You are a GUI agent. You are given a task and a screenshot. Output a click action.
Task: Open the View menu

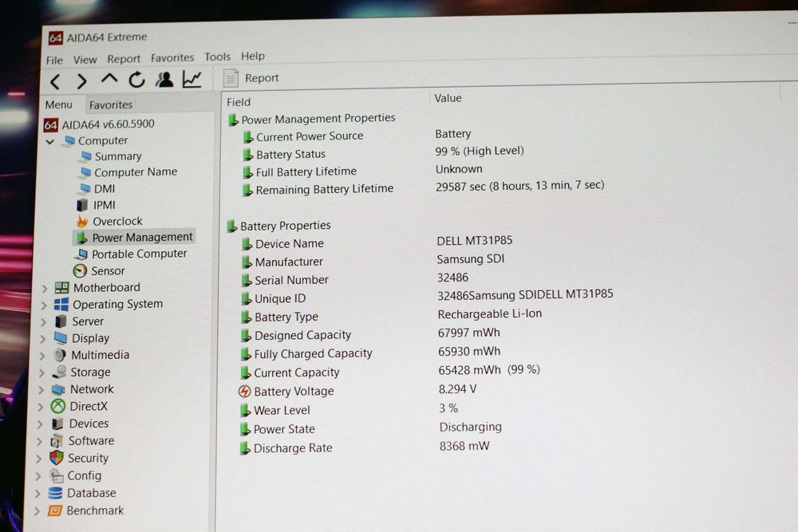coord(85,60)
